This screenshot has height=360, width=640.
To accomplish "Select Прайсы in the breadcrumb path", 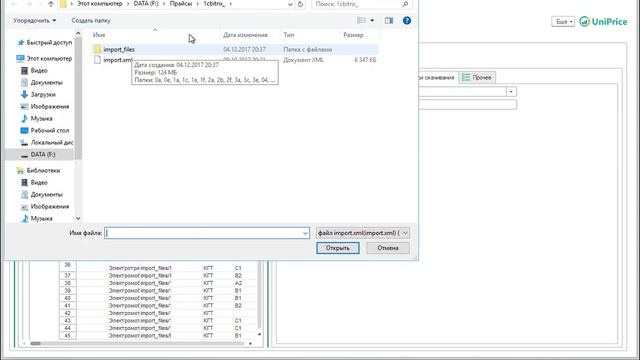I will click(x=180, y=4).
